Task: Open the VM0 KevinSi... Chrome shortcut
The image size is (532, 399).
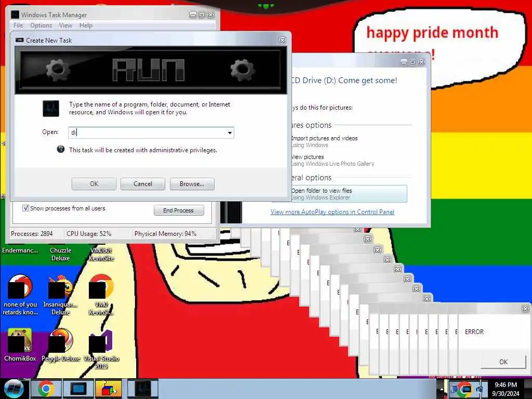Action: pos(101,295)
